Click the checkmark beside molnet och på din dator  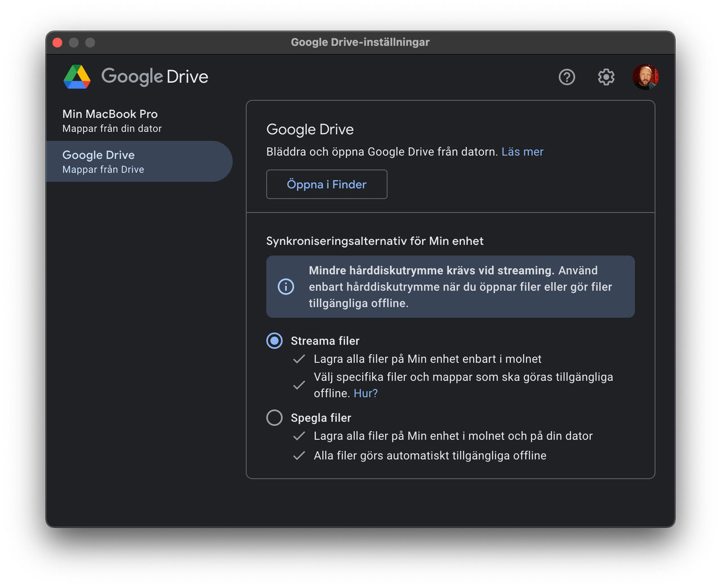(x=299, y=436)
